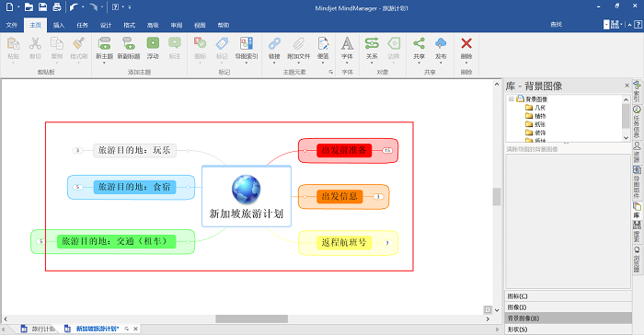Screen dimensions: 644x335
Task: Add a 新副标题 (new subtopic) from the ribbon
Action: (129, 48)
